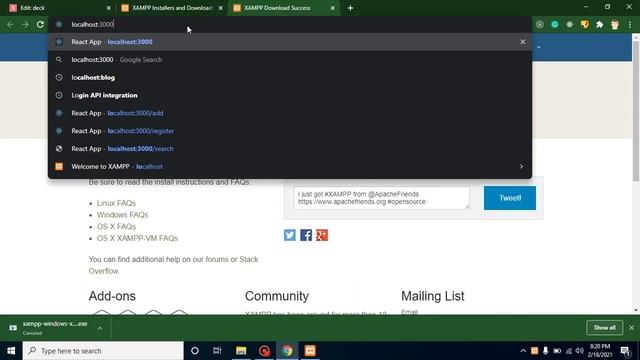
Task: Click the Mailing List heading
Action: 433,296
